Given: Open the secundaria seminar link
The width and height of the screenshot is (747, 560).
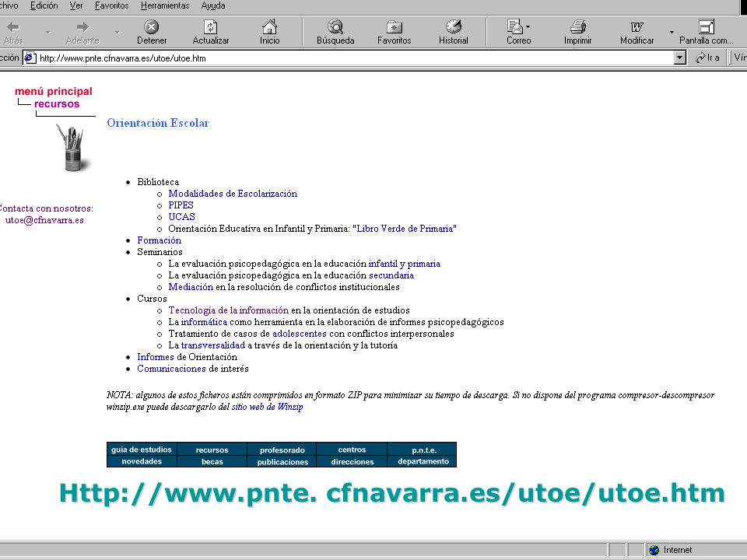Looking at the screenshot, I should point(391,275).
